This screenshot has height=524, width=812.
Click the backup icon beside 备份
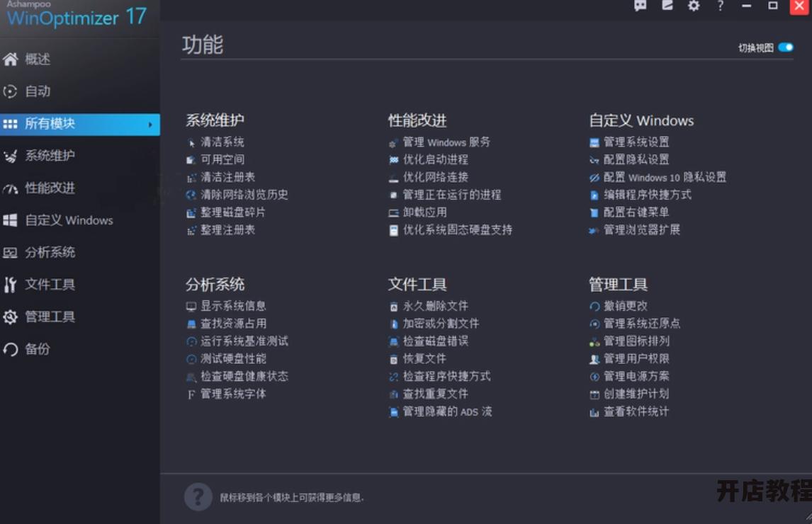click(11, 350)
